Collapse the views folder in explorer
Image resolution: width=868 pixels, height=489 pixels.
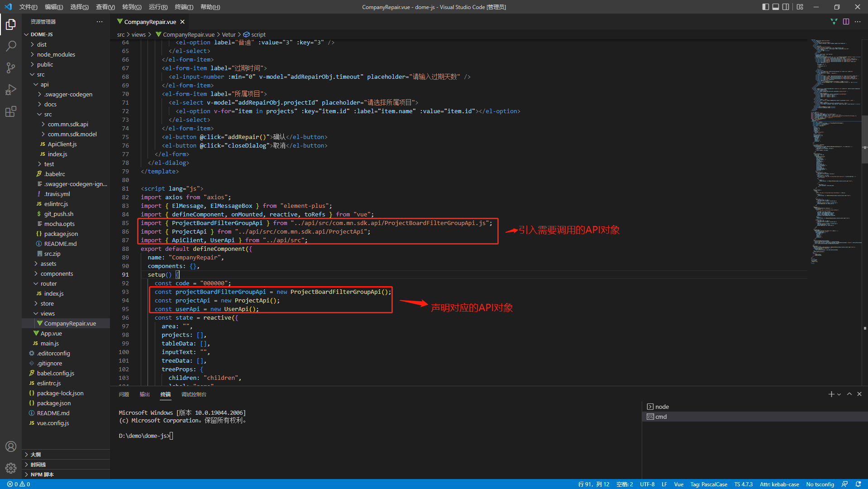point(47,313)
